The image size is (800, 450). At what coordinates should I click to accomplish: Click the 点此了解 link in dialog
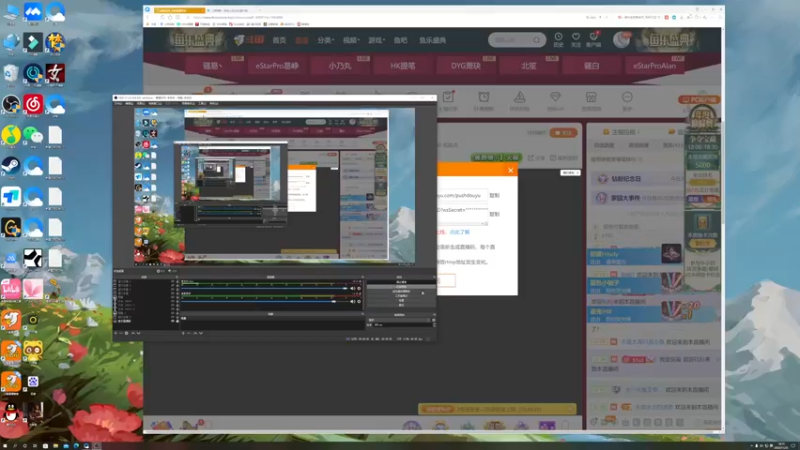tap(459, 232)
